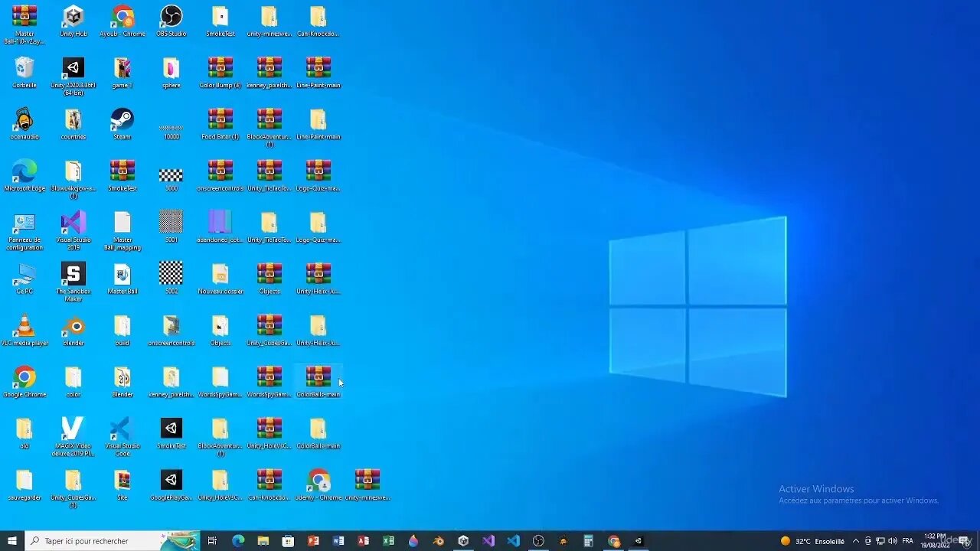
Task: Open File Explorer from the taskbar
Action: coord(263,541)
